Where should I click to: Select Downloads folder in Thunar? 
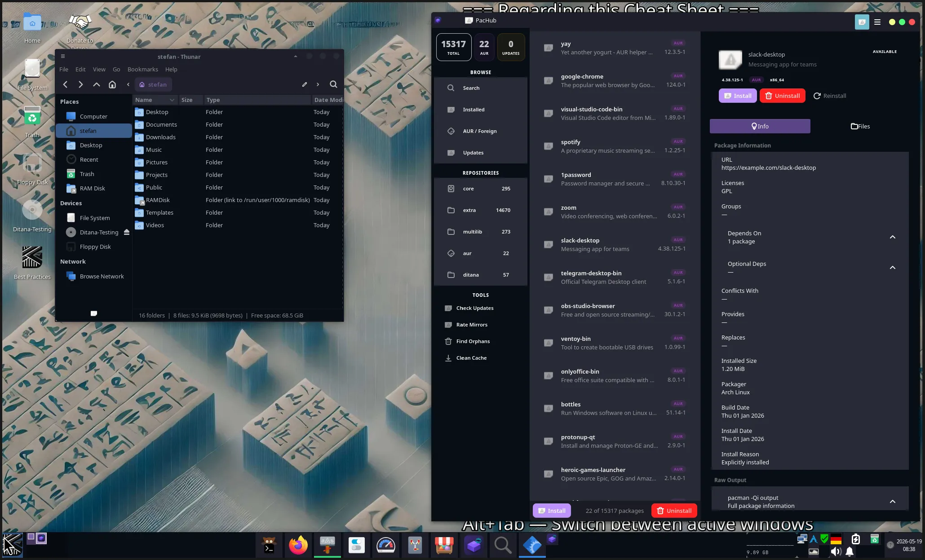click(238, 137)
